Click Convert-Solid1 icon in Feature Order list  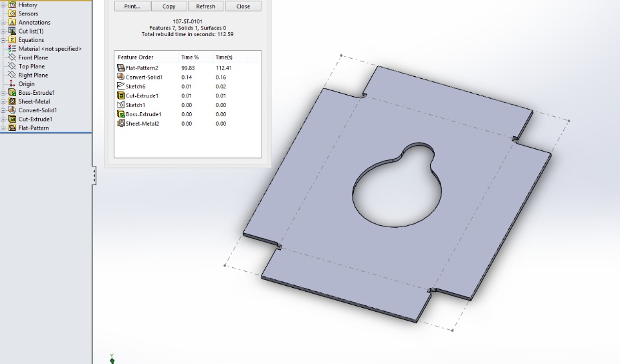click(x=121, y=77)
